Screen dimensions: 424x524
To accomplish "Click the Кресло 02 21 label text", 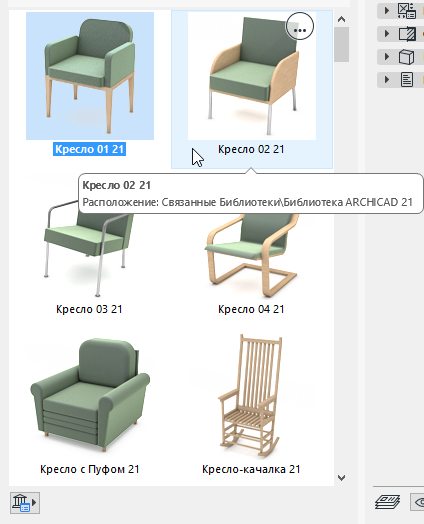I will click(x=251, y=149).
